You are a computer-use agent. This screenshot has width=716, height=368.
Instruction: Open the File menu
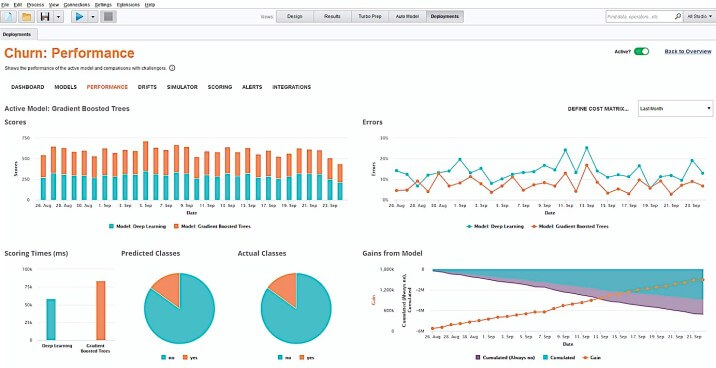[x=5, y=5]
